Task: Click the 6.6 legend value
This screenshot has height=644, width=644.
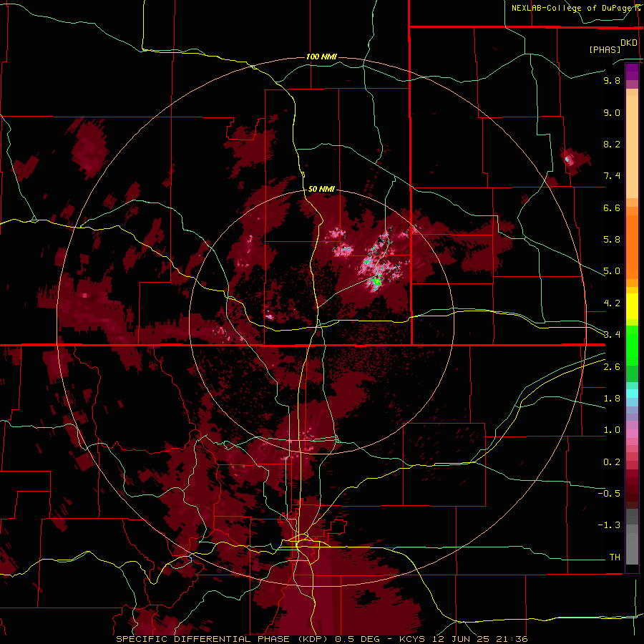Action: [612, 208]
